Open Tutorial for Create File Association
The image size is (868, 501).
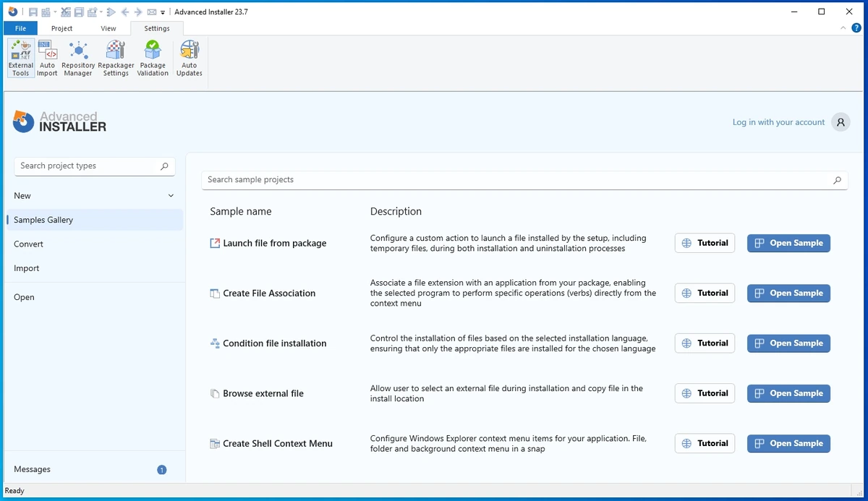(705, 294)
